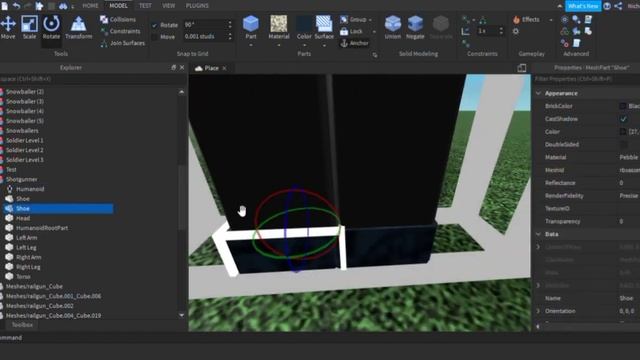Select the Scale tool

pyautogui.click(x=29, y=28)
